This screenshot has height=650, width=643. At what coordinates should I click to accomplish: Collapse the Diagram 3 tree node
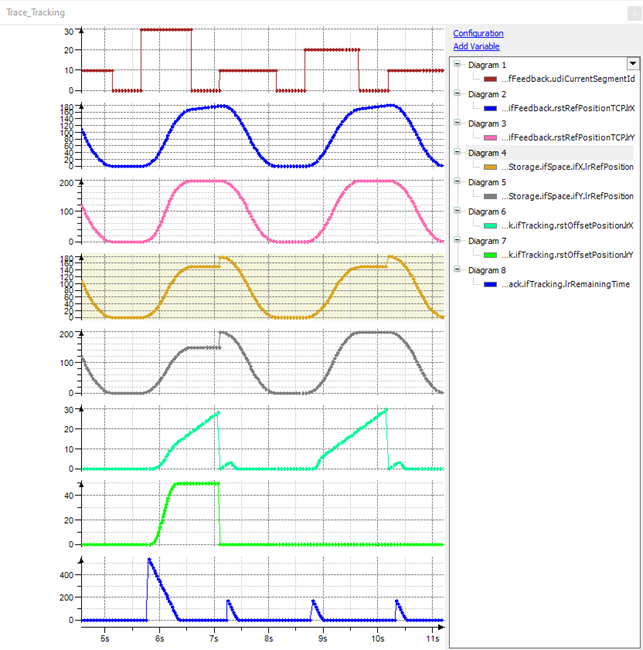coord(457,123)
